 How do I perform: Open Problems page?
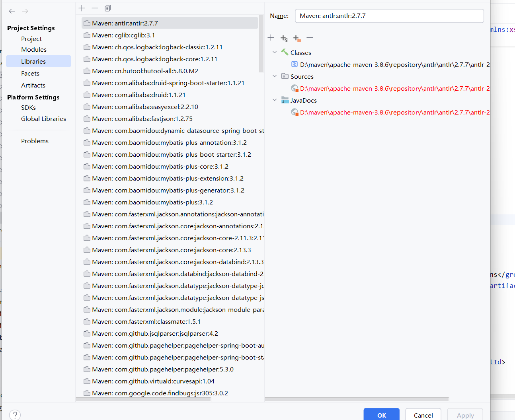(x=35, y=141)
